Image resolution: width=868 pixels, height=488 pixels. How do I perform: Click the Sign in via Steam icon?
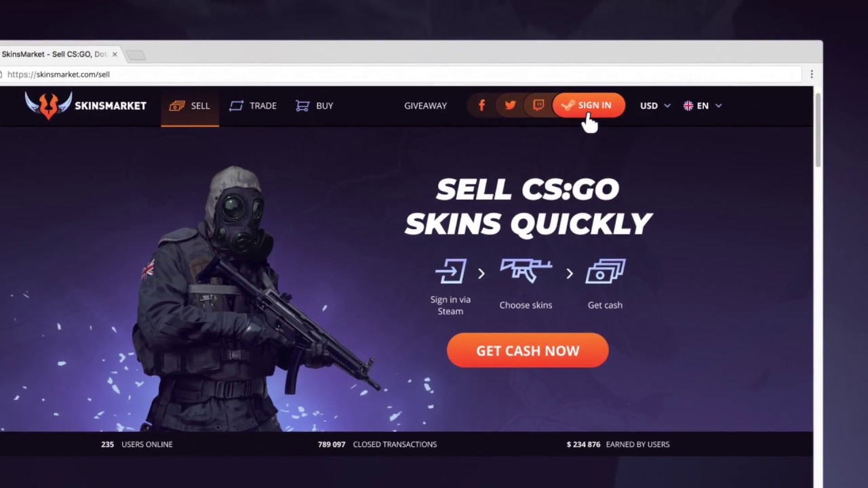pos(450,271)
